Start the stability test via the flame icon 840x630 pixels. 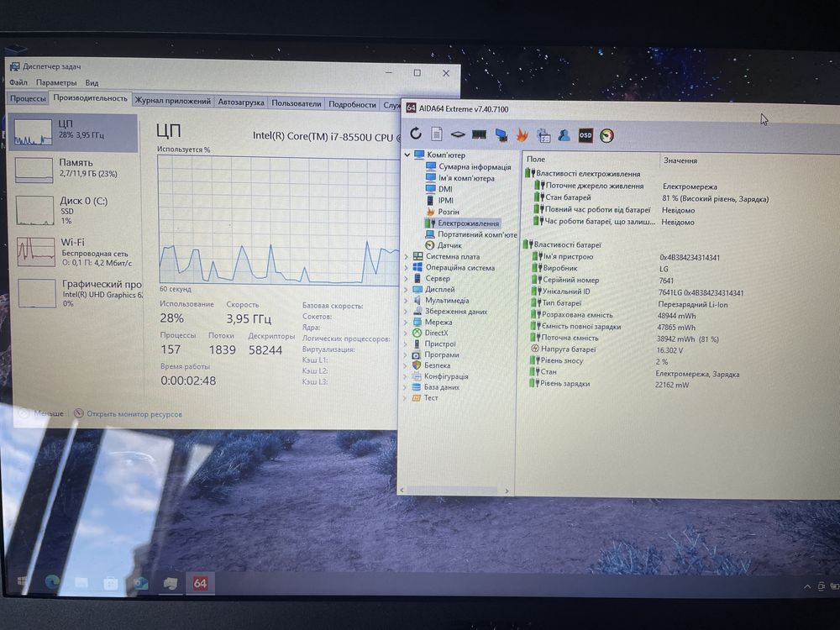[522, 135]
